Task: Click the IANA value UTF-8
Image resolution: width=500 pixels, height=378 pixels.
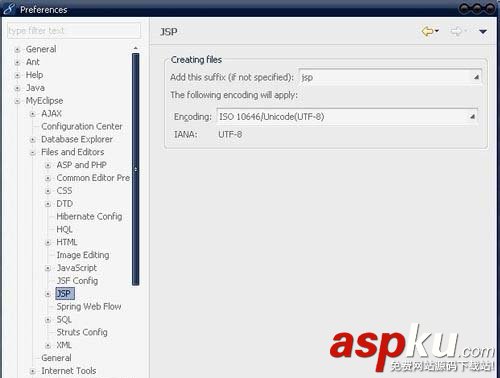Action: tap(230, 134)
